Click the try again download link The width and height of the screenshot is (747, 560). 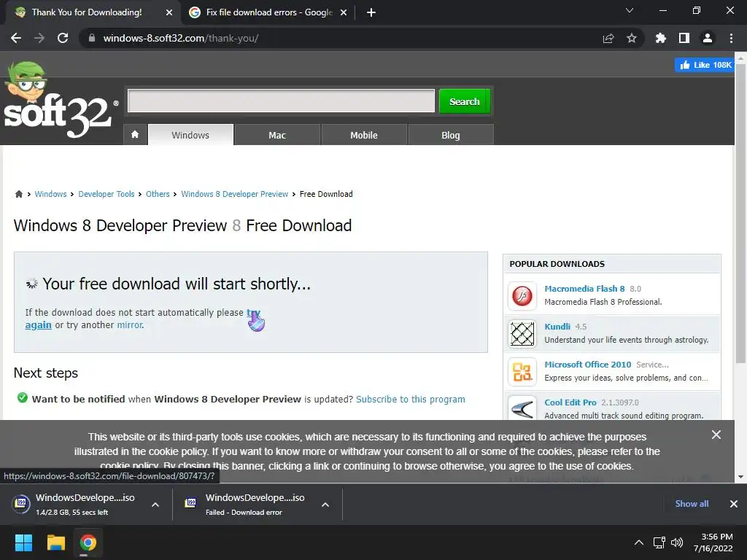[x=38, y=324]
